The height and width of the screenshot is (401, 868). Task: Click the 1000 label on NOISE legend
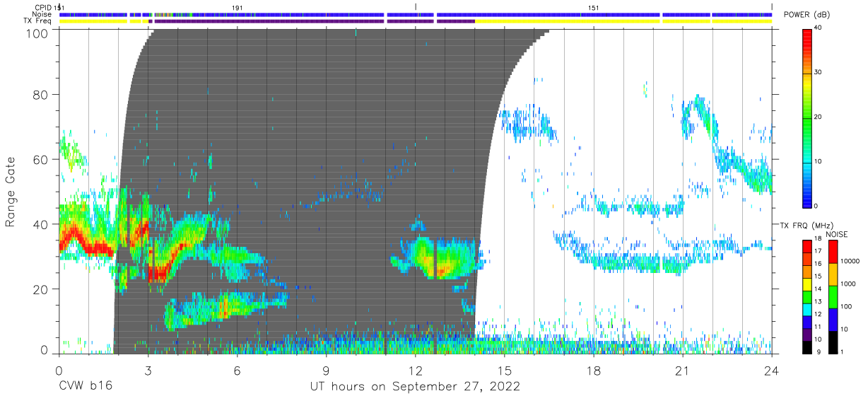(849, 284)
